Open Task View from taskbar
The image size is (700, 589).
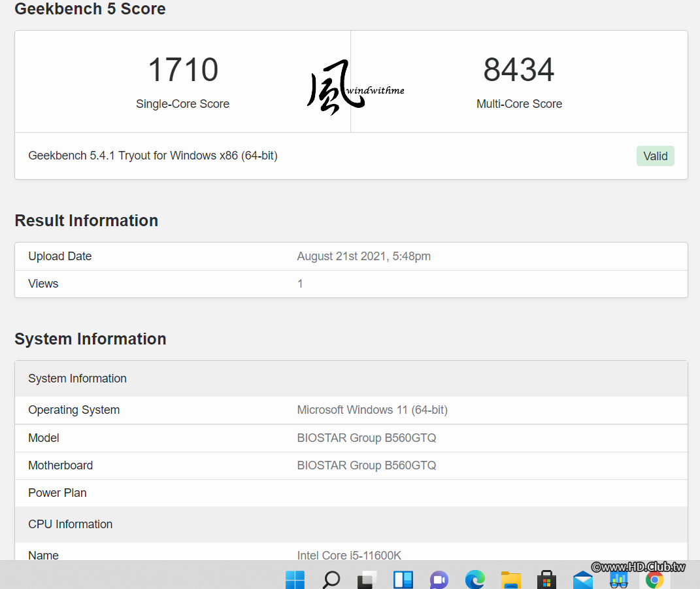[367, 580]
